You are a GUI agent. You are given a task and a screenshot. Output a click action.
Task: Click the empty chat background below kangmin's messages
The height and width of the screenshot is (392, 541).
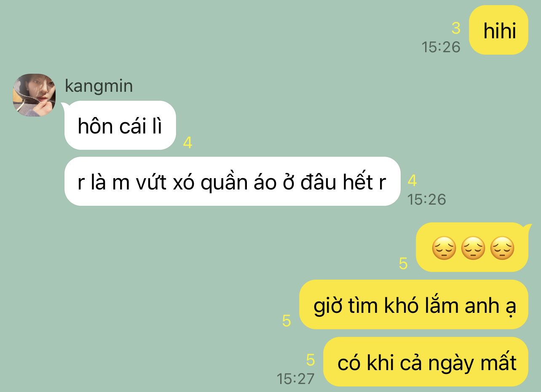[147, 295]
